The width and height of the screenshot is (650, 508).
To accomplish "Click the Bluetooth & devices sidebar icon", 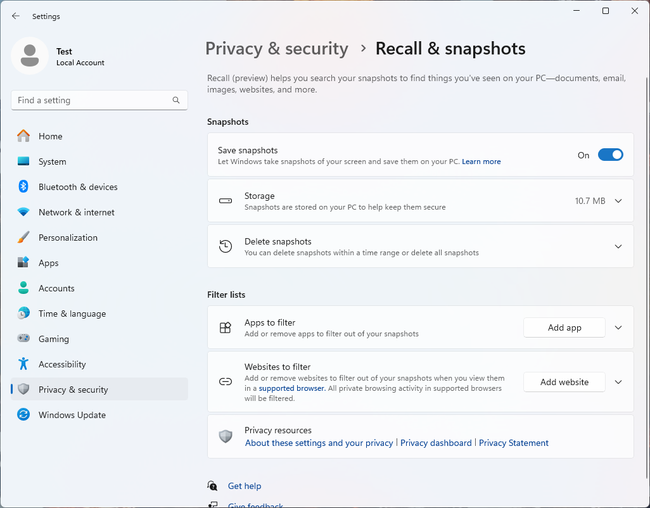I will 23,187.
